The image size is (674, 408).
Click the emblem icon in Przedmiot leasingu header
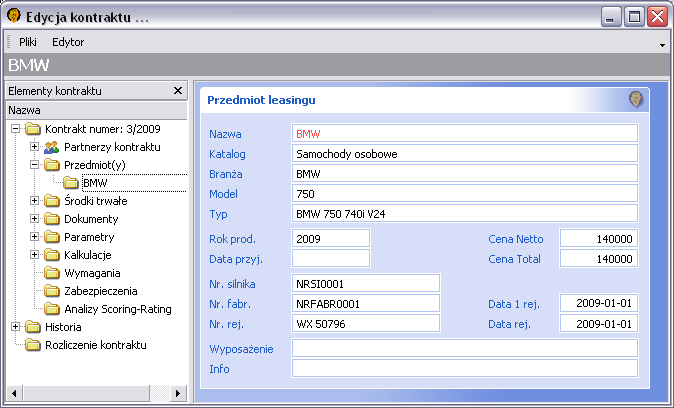click(636, 99)
